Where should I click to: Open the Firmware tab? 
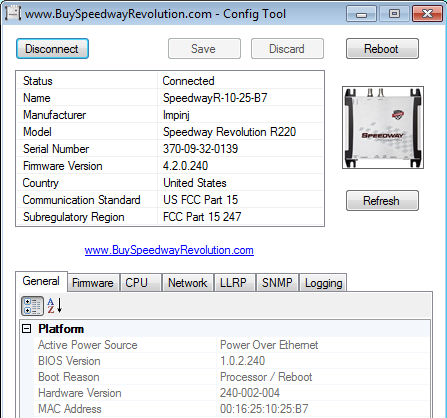pos(93,283)
